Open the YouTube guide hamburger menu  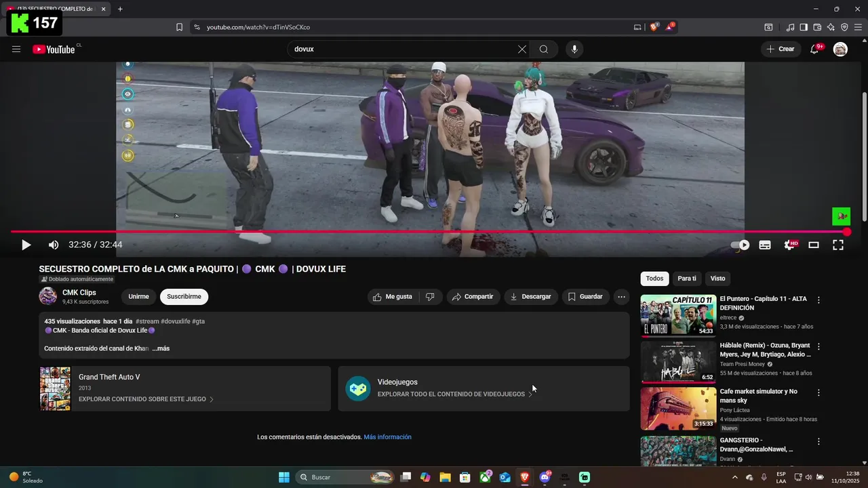16,49
